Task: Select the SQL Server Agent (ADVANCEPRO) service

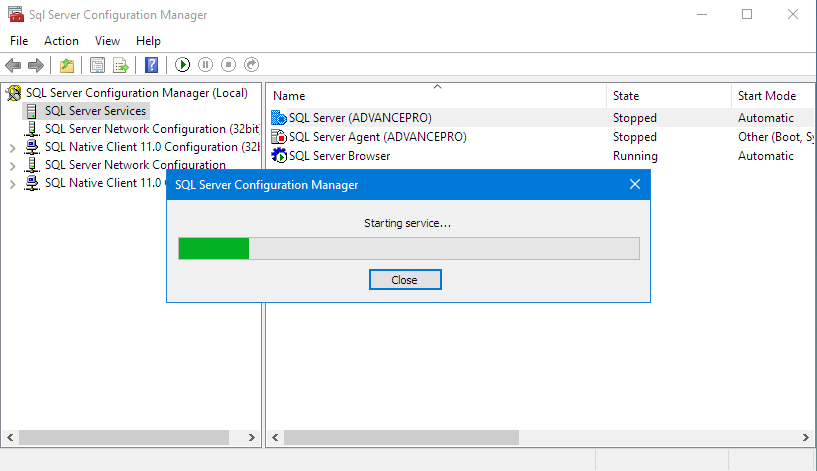Action: [377, 137]
